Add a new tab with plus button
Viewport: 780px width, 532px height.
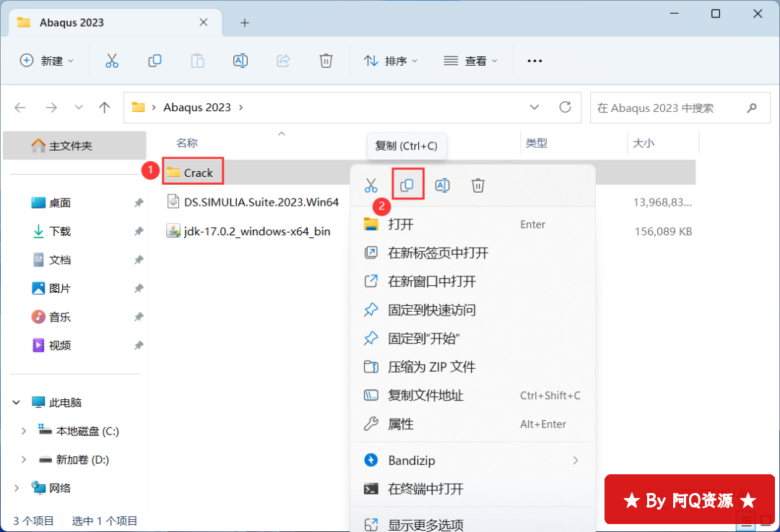(x=245, y=22)
